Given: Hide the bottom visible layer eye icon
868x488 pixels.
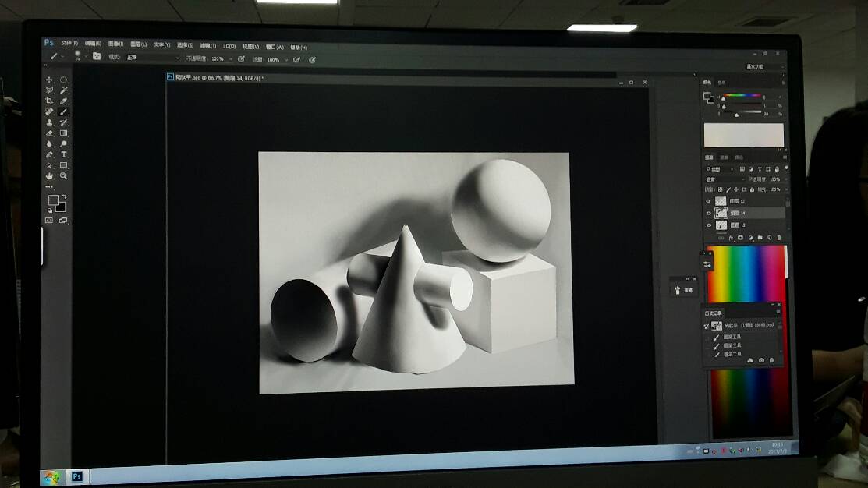Looking at the screenshot, I should pyautogui.click(x=709, y=225).
